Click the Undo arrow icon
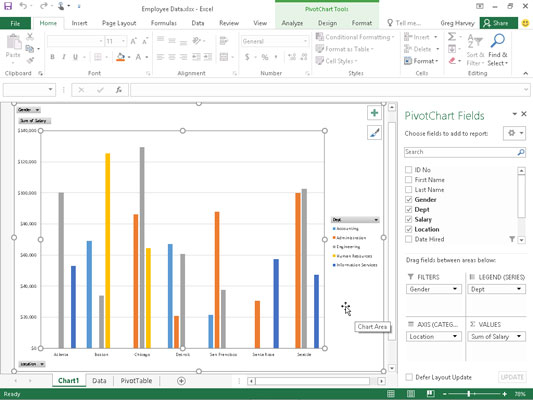The height and width of the screenshot is (400, 533). tap(23, 6)
